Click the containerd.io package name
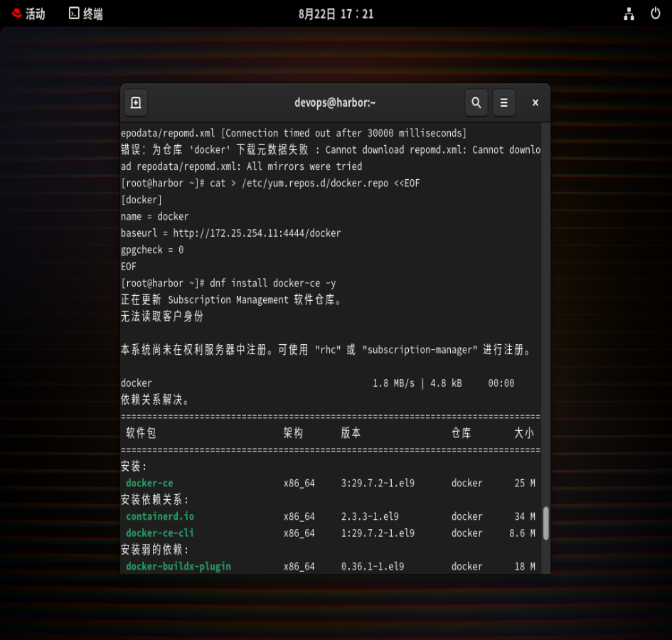 (160, 516)
